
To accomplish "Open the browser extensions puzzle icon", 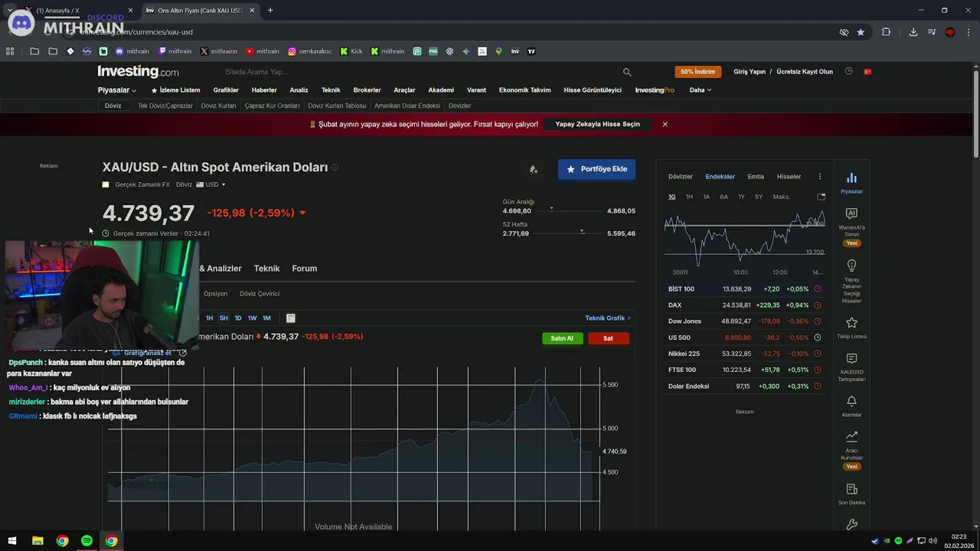I will [886, 32].
